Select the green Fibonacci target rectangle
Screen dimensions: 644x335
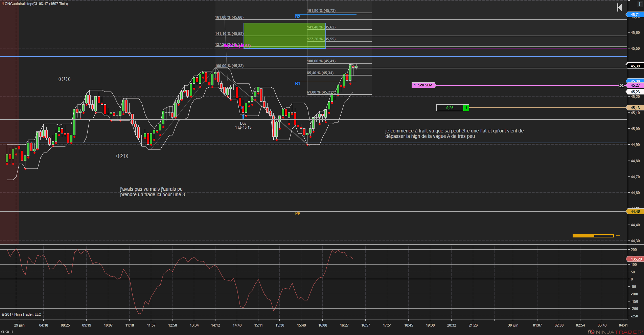(x=284, y=36)
